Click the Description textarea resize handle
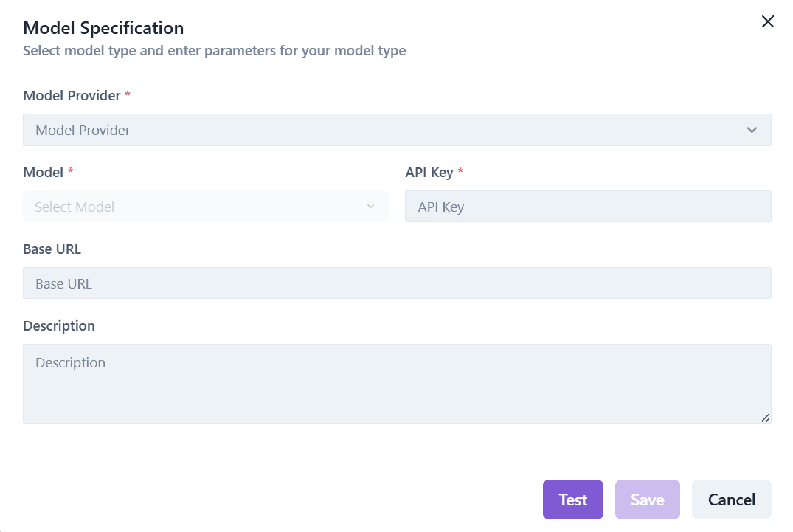793x532 pixels. 765,418
